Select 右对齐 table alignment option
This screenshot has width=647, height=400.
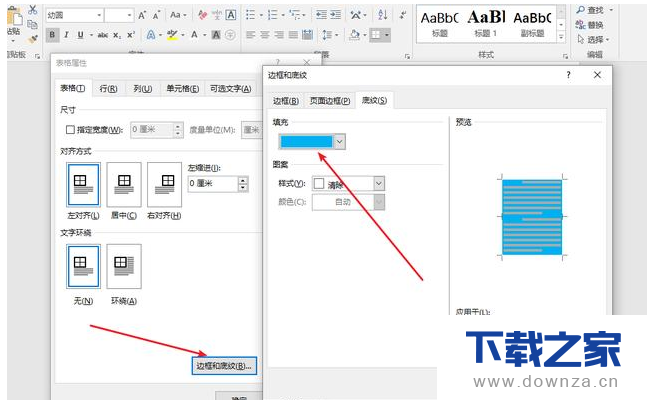[165, 185]
